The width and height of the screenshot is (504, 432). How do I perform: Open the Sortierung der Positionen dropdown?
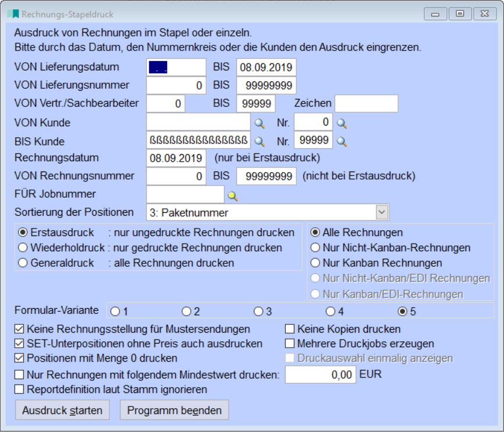(x=382, y=212)
